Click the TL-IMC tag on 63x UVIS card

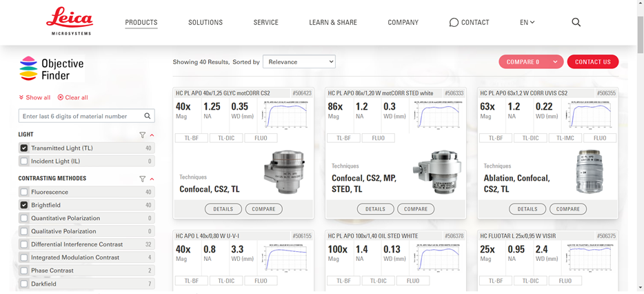tap(565, 138)
